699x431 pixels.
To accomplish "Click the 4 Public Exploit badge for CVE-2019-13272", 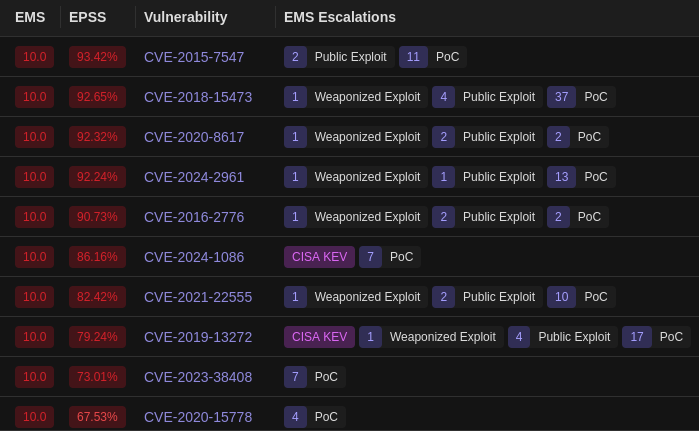I will 563,337.
